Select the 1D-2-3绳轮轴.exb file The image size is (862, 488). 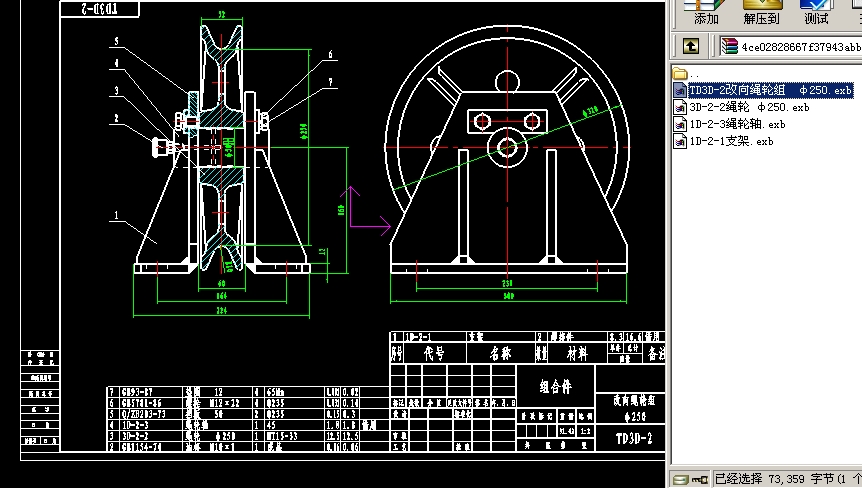coord(736,124)
